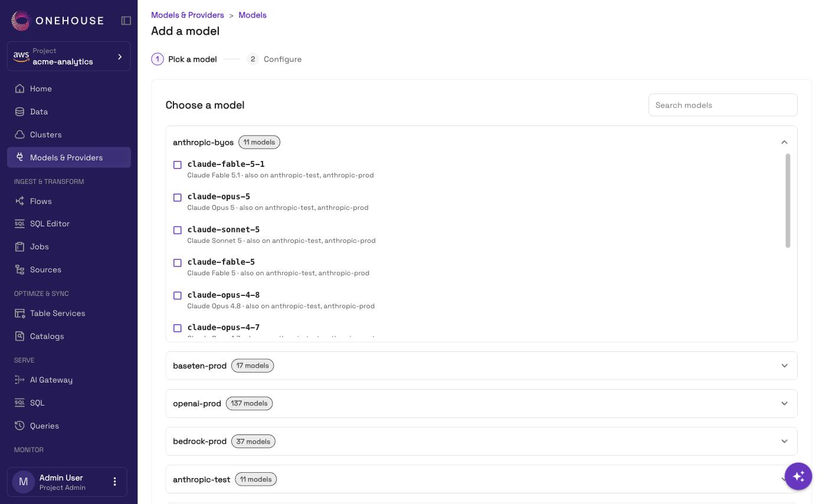
Task: Click the AWS project logo
Action: (21, 56)
